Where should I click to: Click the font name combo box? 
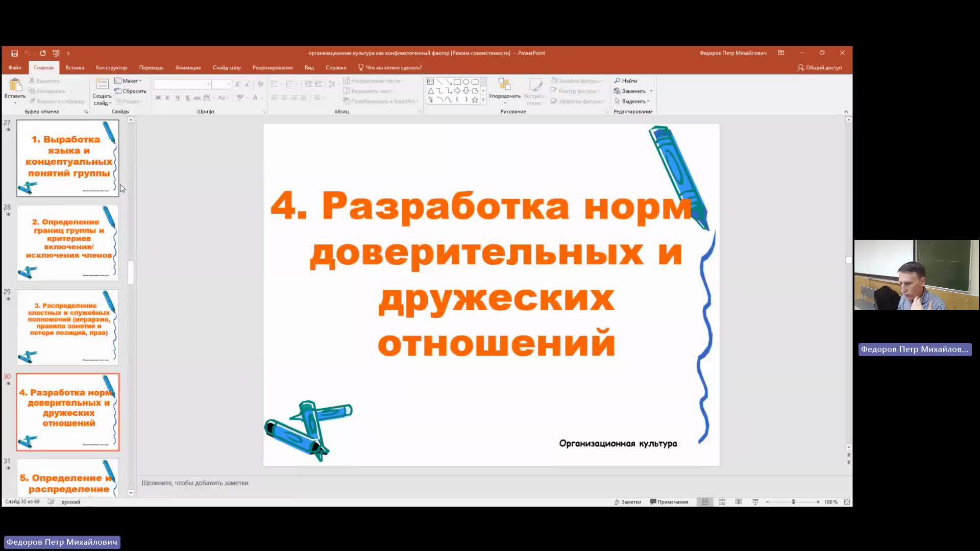pos(182,84)
